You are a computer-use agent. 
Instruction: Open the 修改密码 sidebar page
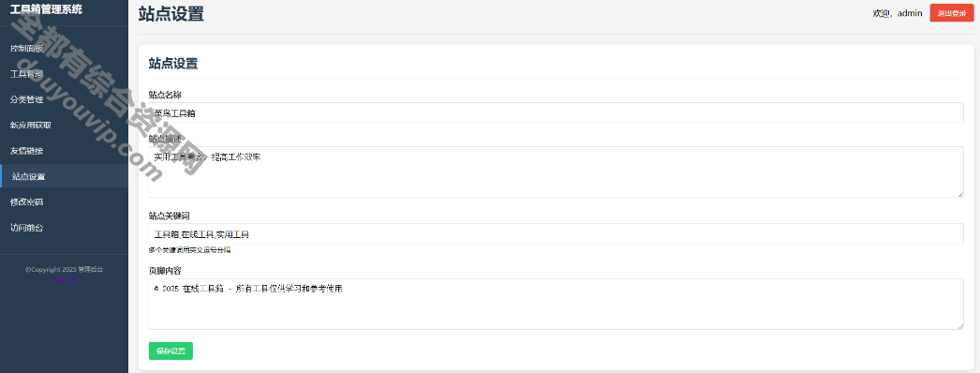click(x=64, y=201)
